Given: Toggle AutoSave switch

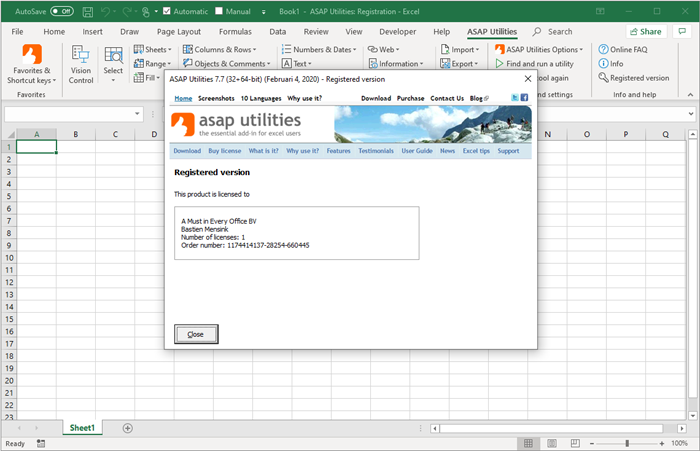Looking at the screenshot, I should coord(62,11).
